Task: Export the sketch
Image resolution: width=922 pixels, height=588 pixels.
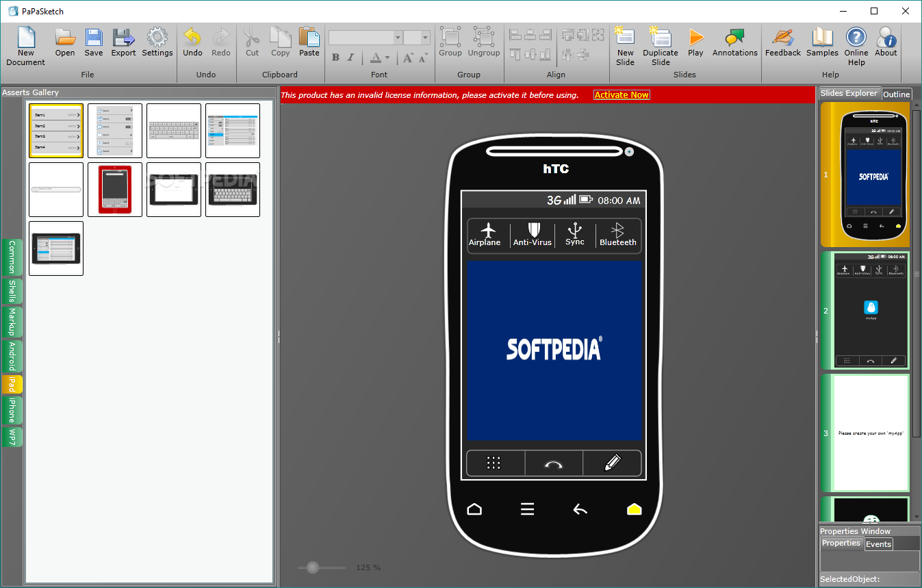Action: 123,42
